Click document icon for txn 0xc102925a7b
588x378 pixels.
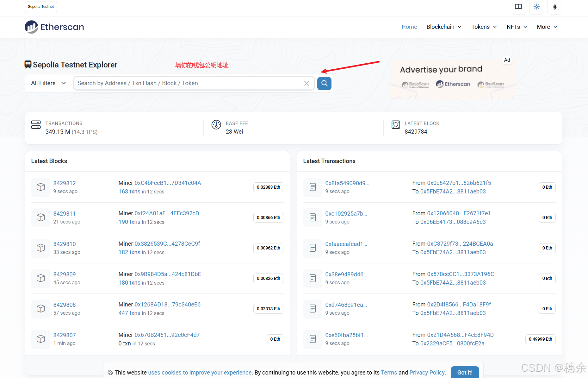pos(313,217)
